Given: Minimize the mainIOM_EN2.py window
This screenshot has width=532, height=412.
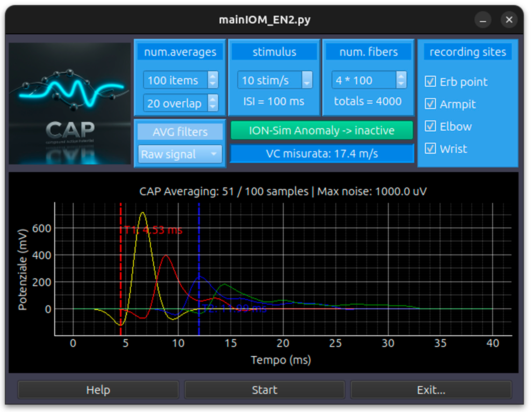Looking at the screenshot, I should tap(483, 20).
